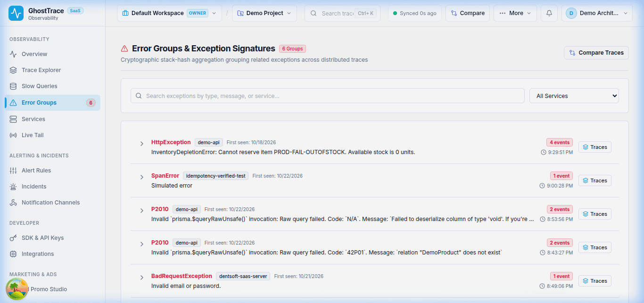Click the clock icon next to 9:00:28 PM
This screenshot has width=644, height=303.
coord(542,186)
